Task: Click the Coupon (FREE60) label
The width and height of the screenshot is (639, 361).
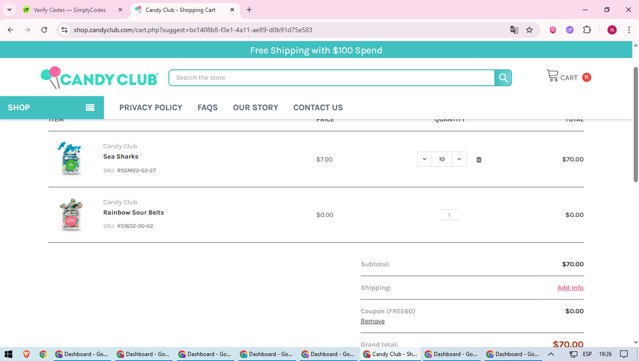Action: click(x=388, y=311)
